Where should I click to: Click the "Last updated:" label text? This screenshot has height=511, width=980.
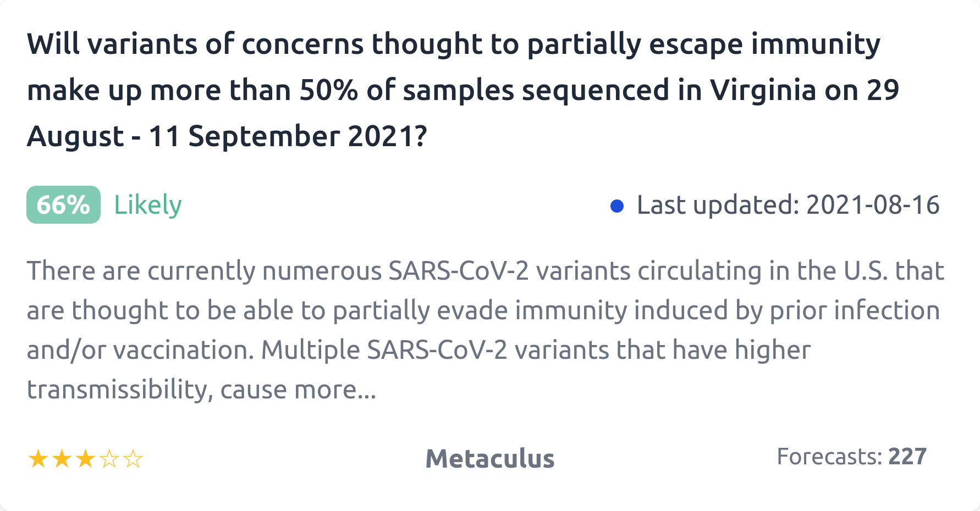pyautogui.click(x=718, y=205)
